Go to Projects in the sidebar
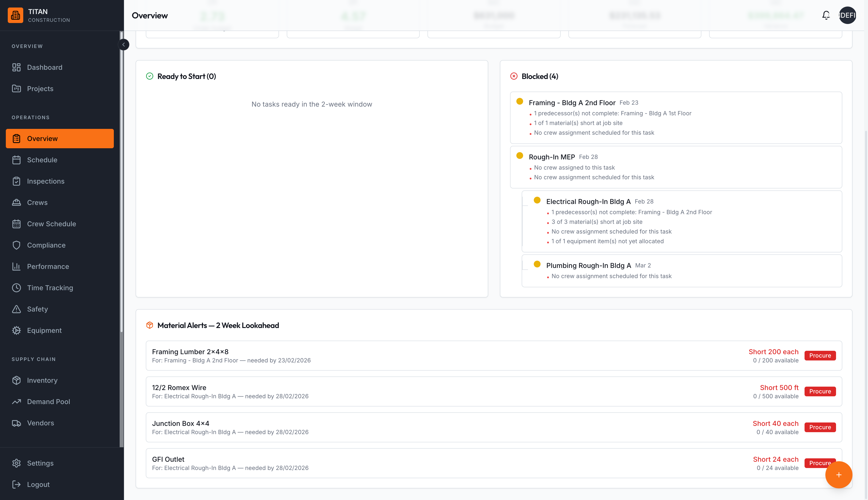This screenshot has height=500, width=868. click(x=60, y=89)
